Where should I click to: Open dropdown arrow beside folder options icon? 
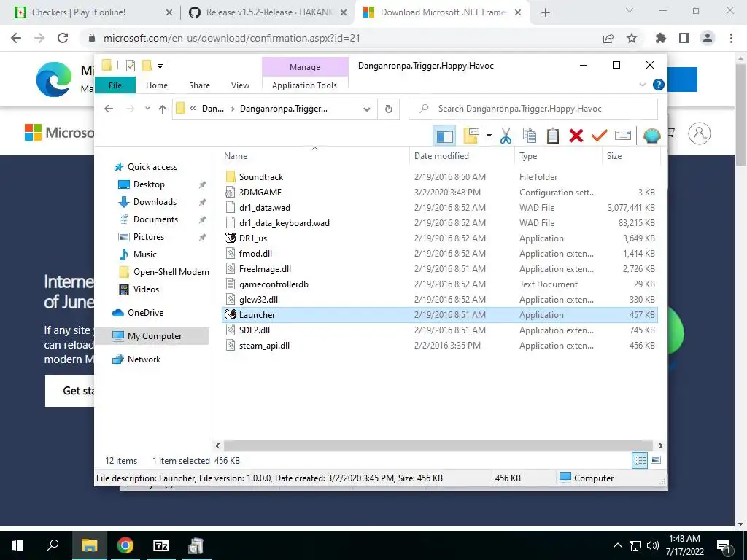(x=489, y=136)
